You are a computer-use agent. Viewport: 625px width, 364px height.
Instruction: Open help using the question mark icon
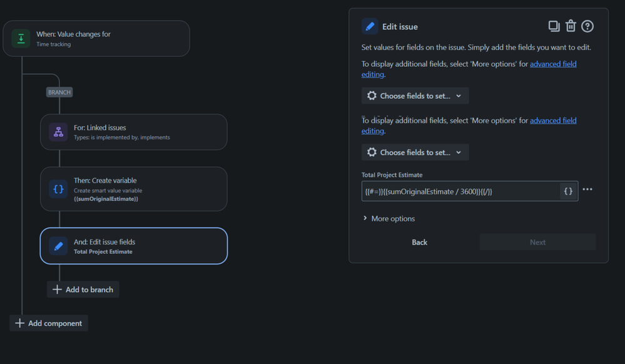point(587,26)
